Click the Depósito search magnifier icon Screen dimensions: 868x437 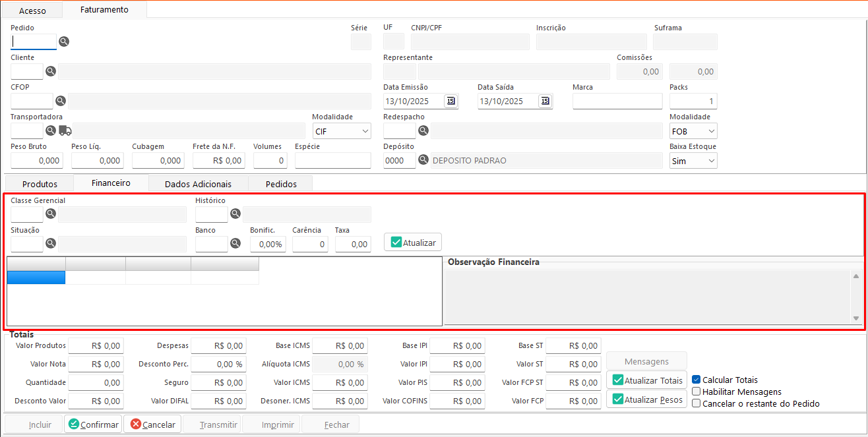point(423,160)
